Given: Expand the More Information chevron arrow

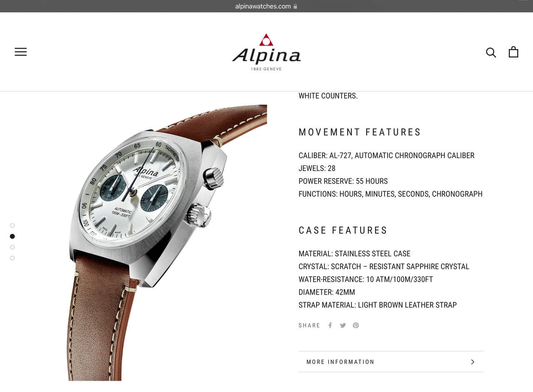Looking at the screenshot, I should [x=473, y=362].
